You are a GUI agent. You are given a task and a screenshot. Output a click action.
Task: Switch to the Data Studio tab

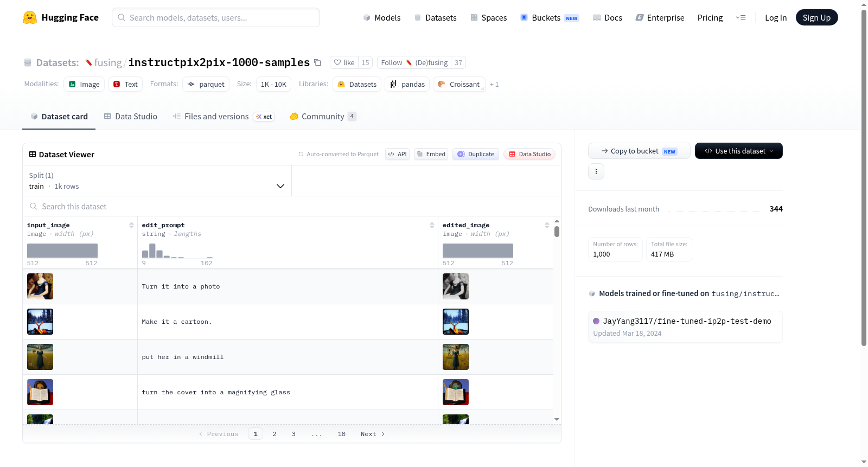coord(130,116)
